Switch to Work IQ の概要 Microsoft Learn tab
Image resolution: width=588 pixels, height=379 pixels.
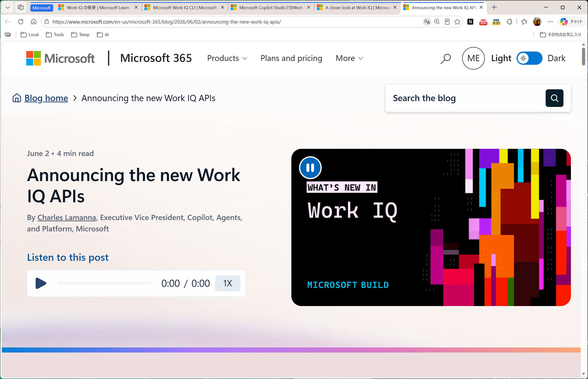[x=97, y=7]
